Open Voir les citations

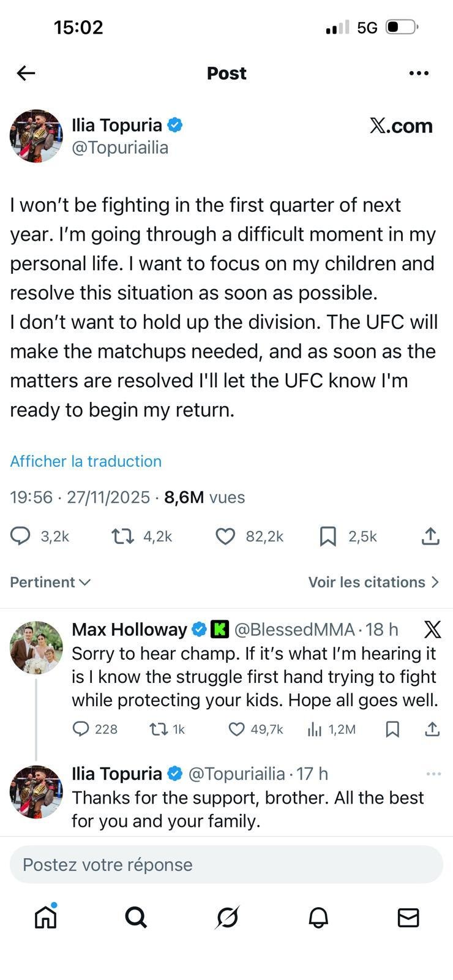(x=373, y=582)
